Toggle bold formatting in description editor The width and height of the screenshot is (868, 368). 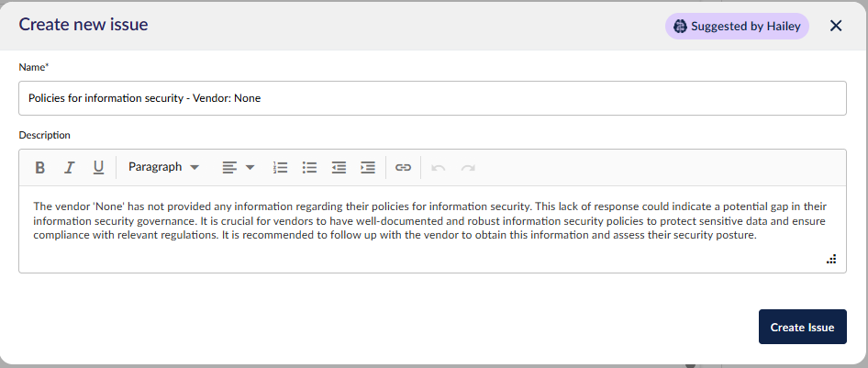click(39, 167)
